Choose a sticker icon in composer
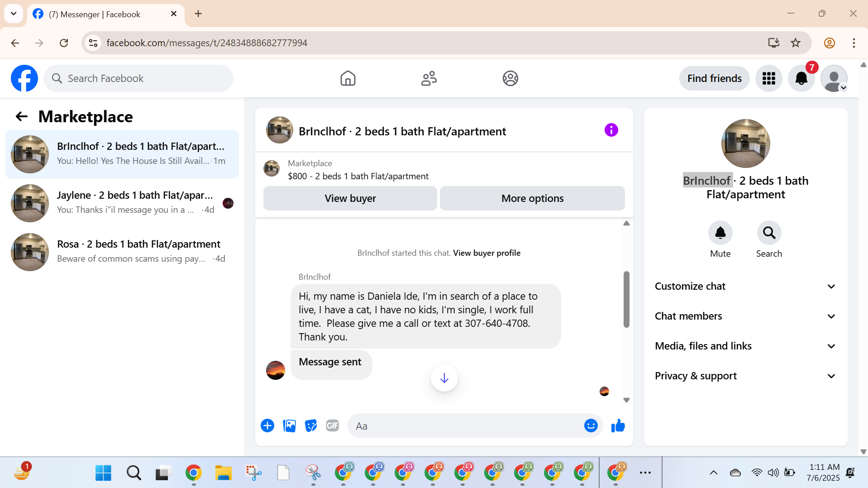Screen dimensions: 868x488 point(311,426)
